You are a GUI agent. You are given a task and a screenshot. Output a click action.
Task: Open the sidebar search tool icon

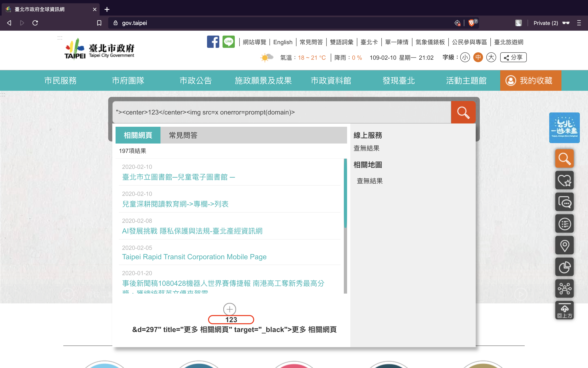point(564,159)
